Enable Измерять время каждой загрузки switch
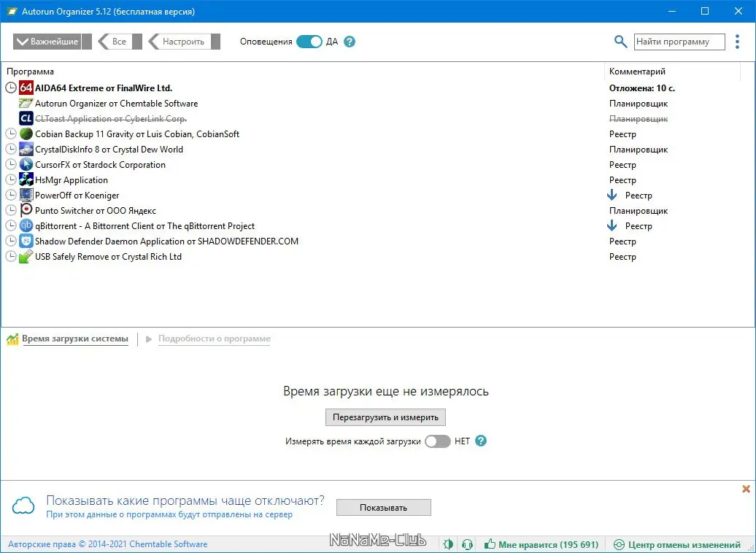The width and height of the screenshot is (756, 553). (x=437, y=441)
